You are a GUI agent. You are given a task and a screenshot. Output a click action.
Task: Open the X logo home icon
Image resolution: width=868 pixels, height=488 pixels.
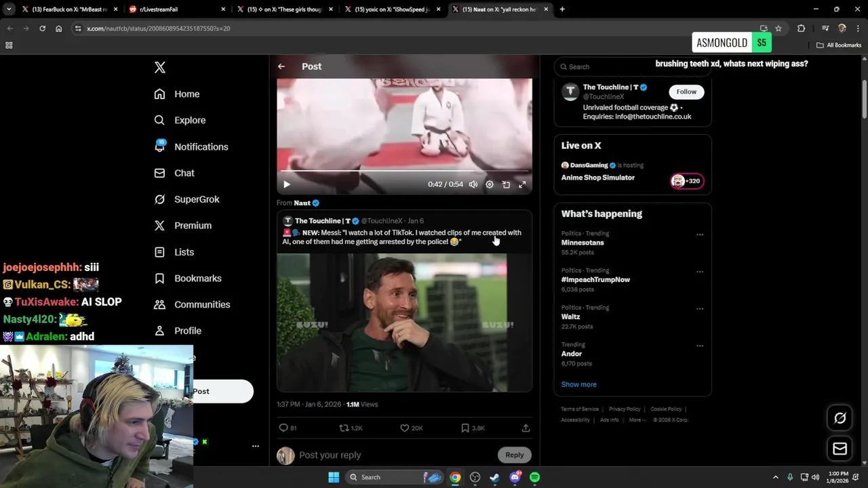(160, 67)
